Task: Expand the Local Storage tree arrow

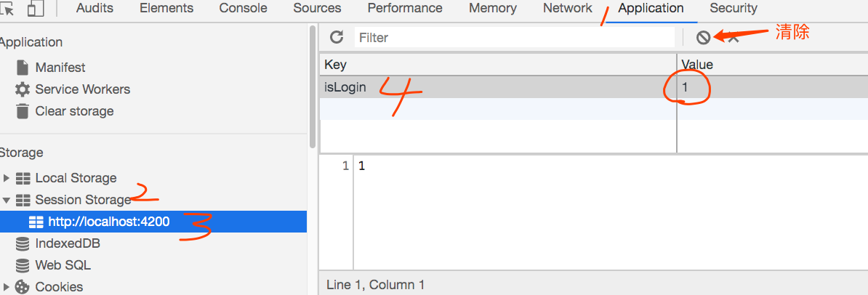Action: [x=7, y=178]
